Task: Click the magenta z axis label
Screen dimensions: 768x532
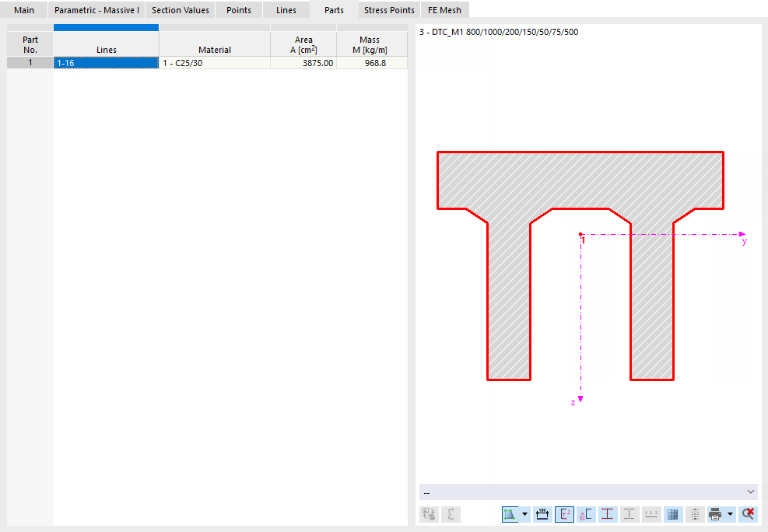Action: coord(573,402)
